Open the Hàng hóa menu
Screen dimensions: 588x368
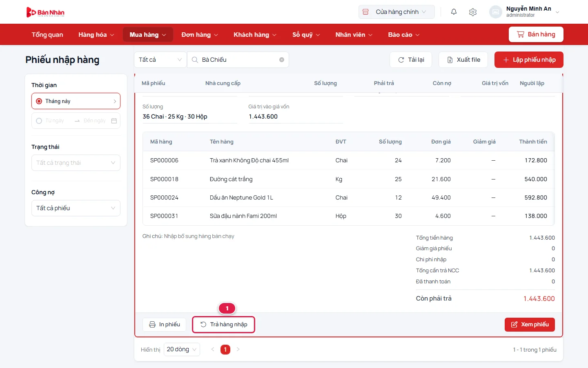click(96, 35)
